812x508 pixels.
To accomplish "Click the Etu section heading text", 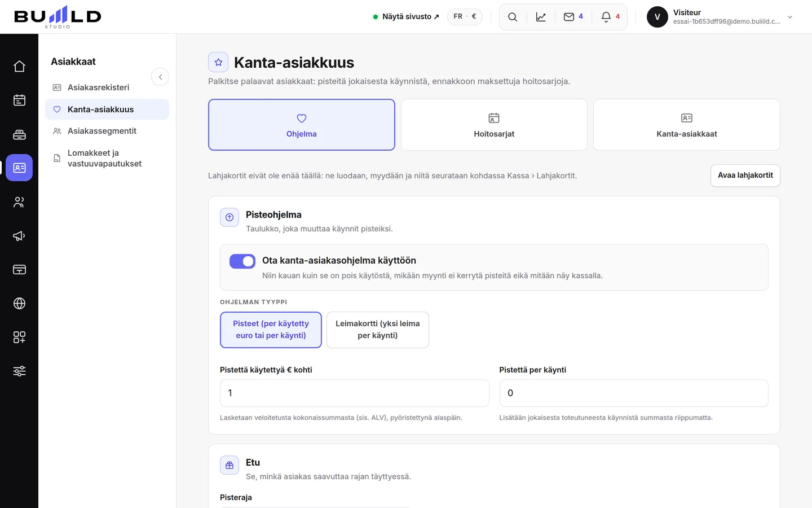I will coord(253,462).
